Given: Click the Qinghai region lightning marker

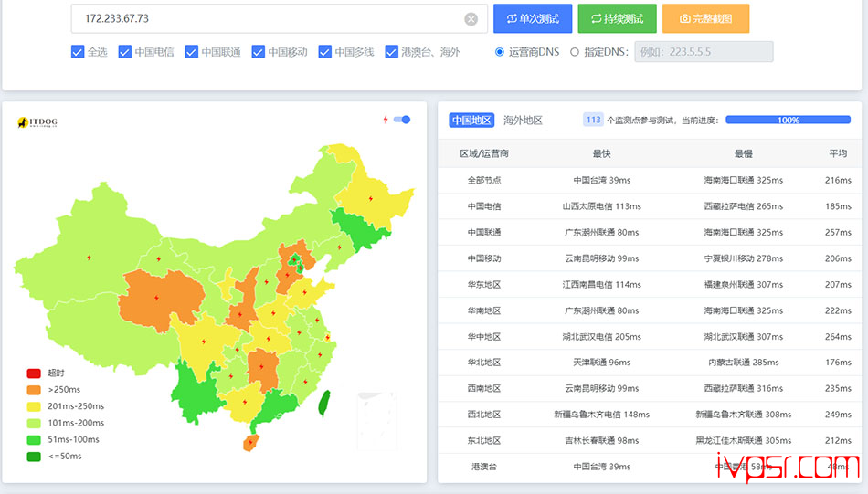Looking at the screenshot, I should (x=156, y=298).
